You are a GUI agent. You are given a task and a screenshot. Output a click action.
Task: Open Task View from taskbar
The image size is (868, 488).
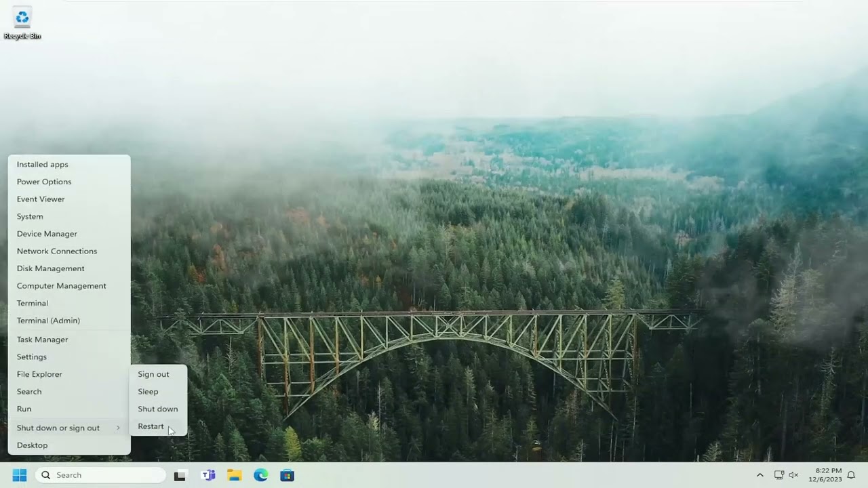tap(180, 476)
